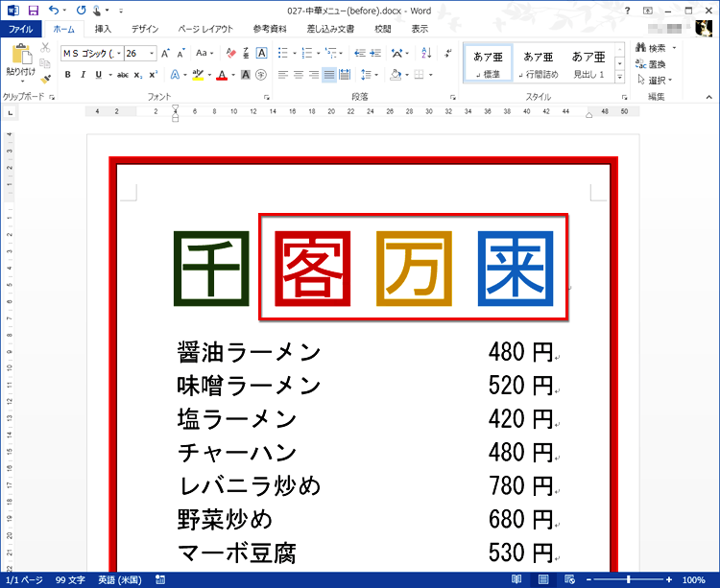Image resolution: width=720 pixels, height=588 pixels.
Task: Click the 選択 select button
Action: click(655, 81)
